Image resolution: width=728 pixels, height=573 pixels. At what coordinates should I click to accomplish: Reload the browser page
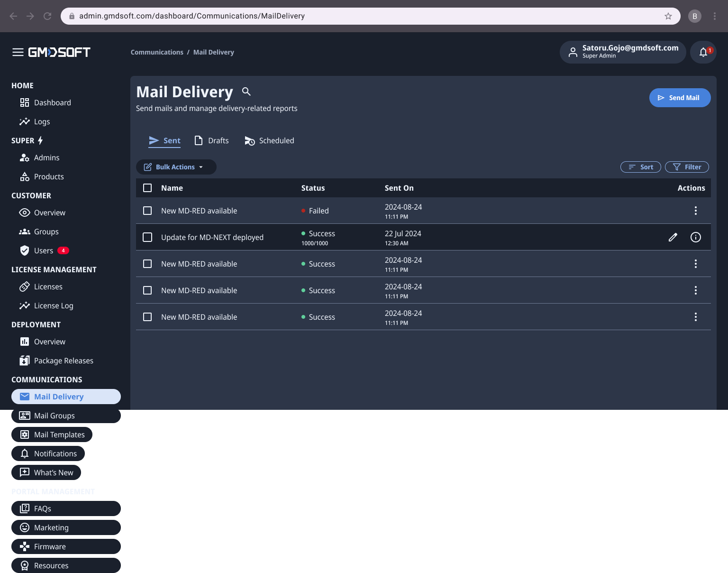pyautogui.click(x=47, y=16)
